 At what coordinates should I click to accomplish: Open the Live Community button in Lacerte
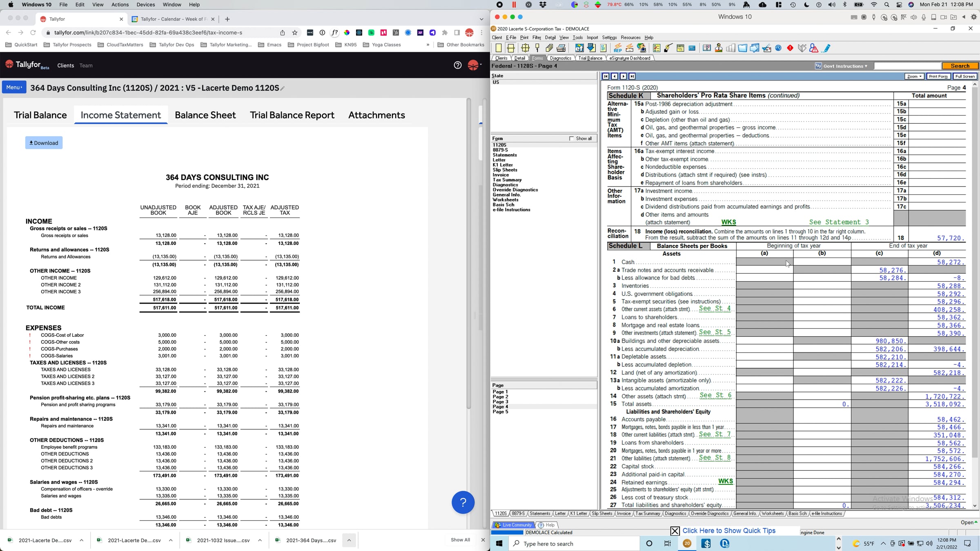click(513, 525)
